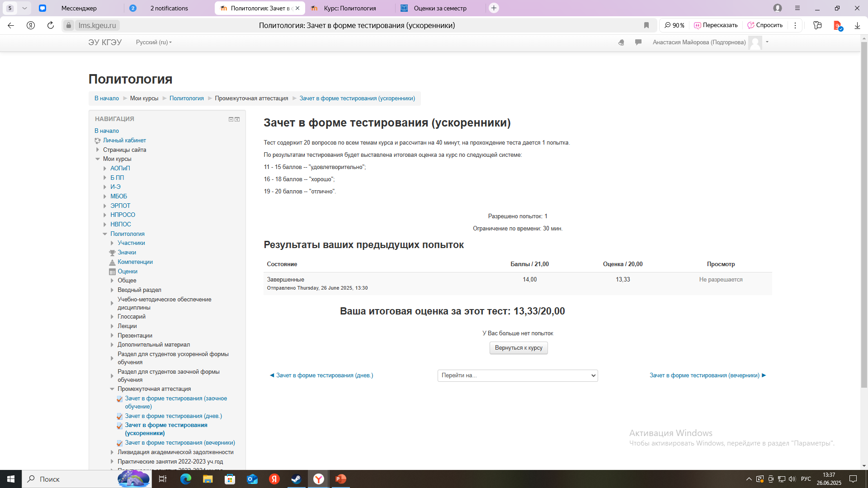Open Steam from taskbar
The width and height of the screenshot is (868, 488).
pos(297,479)
